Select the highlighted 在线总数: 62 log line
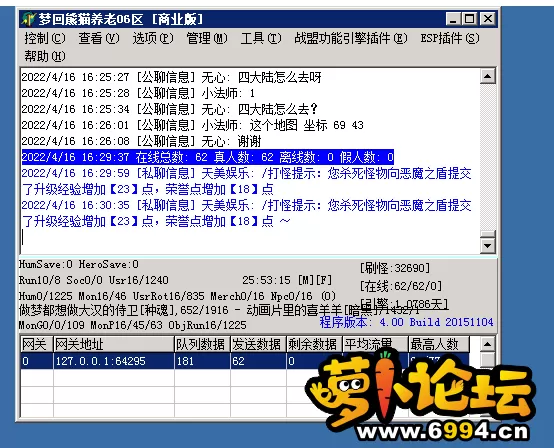The height and width of the screenshot is (448, 554). [208, 157]
